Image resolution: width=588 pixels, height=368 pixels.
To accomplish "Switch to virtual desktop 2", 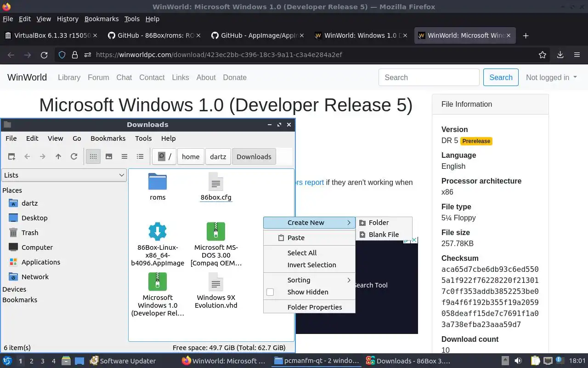I will point(32,361).
